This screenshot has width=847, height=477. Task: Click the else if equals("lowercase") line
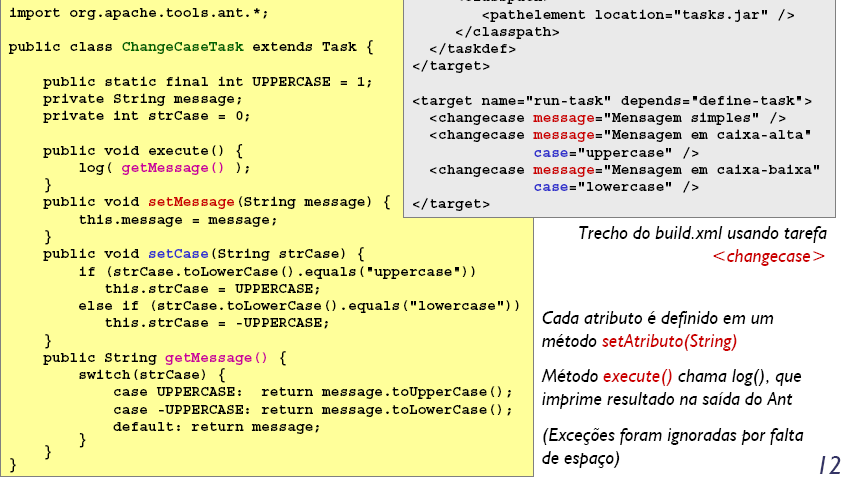(299, 306)
